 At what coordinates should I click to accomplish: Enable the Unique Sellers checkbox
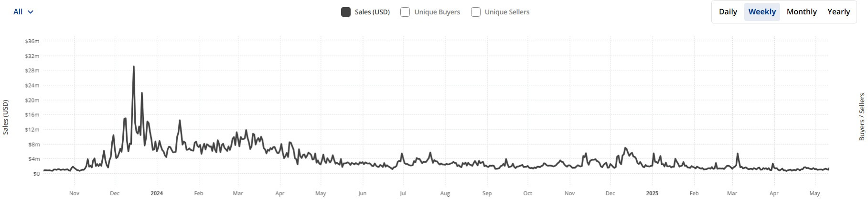click(476, 12)
